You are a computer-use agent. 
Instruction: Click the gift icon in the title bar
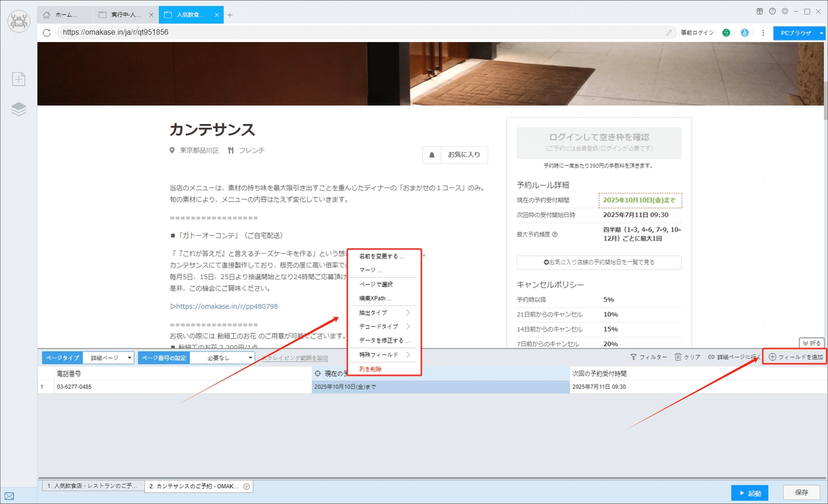tap(760, 11)
